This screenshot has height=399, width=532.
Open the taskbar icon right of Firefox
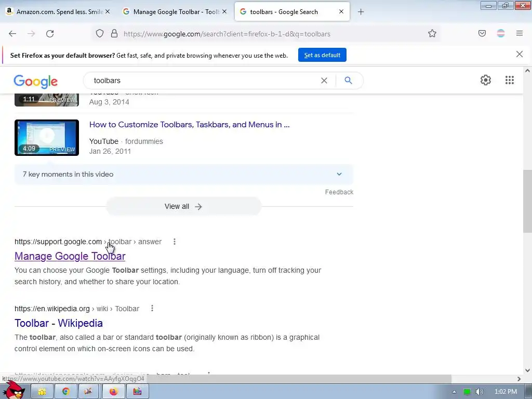click(x=137, y=392)
